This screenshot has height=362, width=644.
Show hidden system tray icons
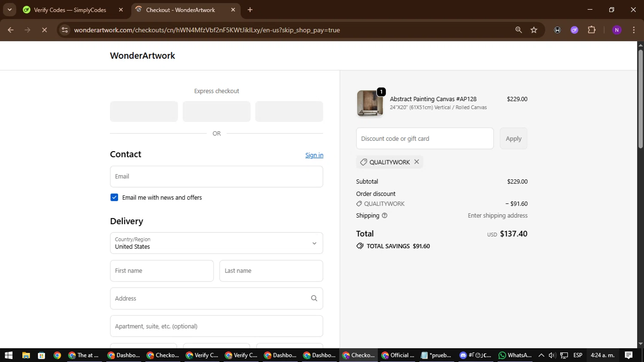coord(541,355)
